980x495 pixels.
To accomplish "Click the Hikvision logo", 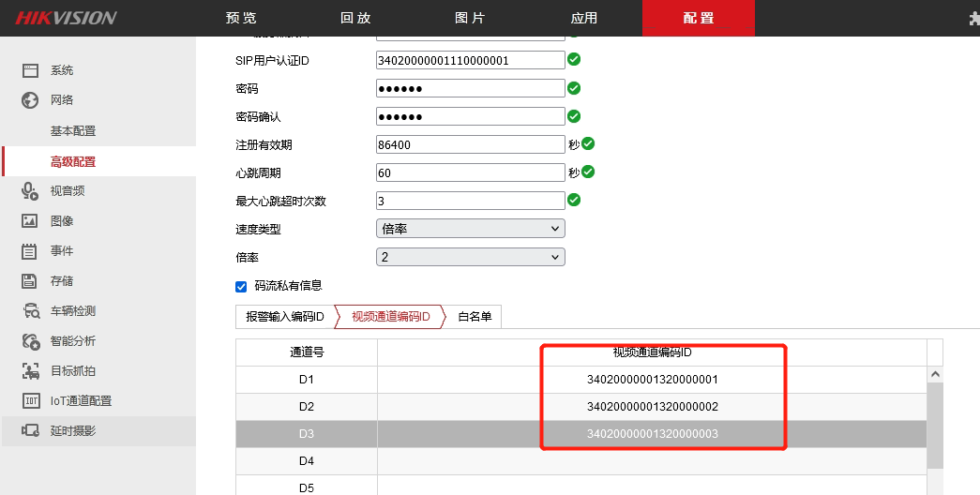I will tap(66, 18).
